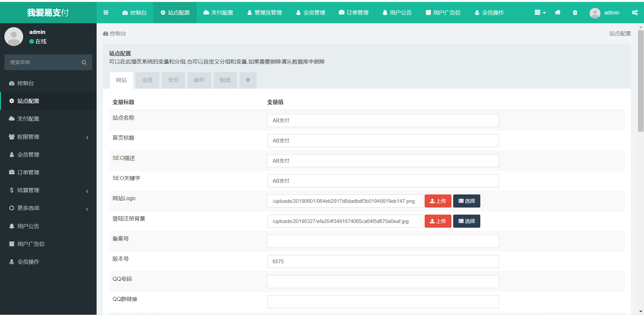Screen dimensions: 644x315
Task: Open the list dropdown icon in top bar
Action: [x=540, y=13]
